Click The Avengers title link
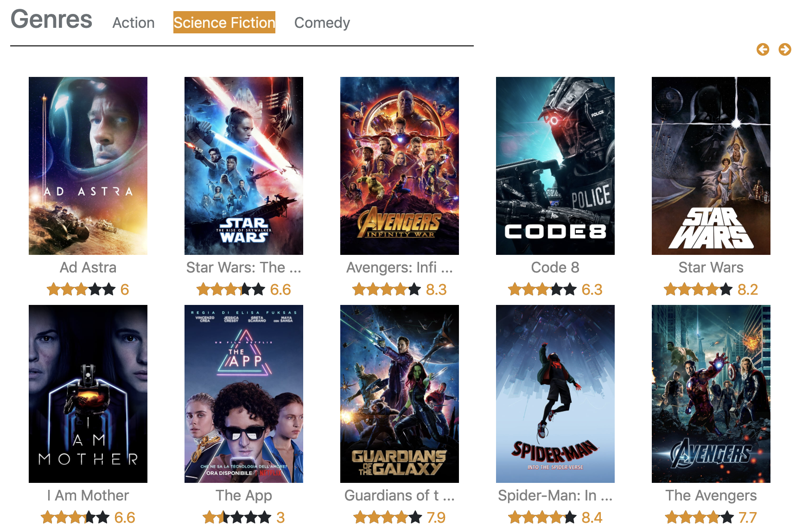The image size is (802, 532). [711, 495]
